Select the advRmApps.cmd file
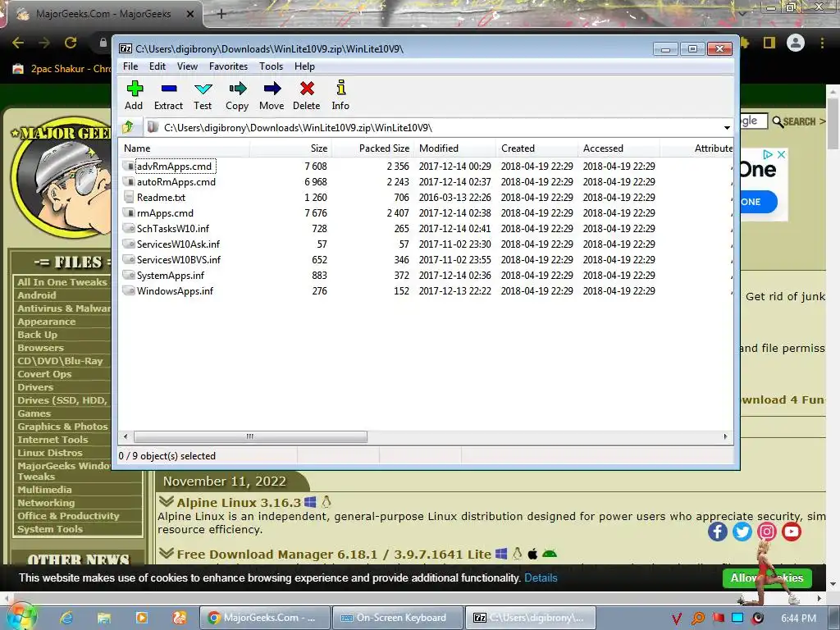The width and height of the screenshot is (840, 630). (x=174, y=166)
